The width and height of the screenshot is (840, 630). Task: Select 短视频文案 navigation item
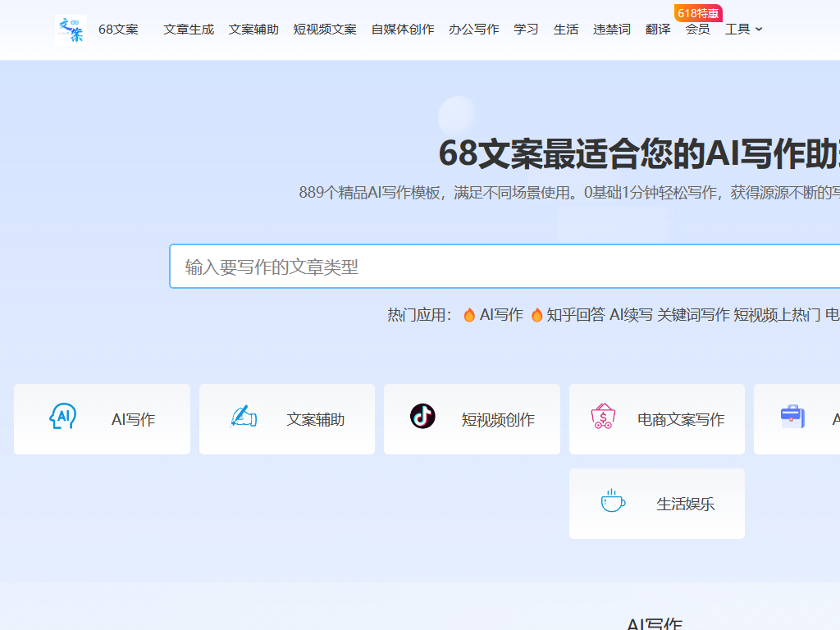[x=325, y=30]
